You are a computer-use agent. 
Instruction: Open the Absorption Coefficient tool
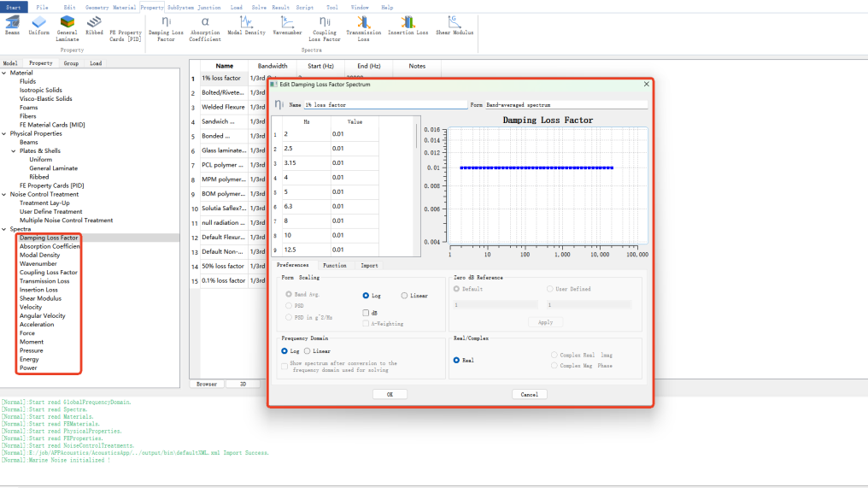point(205,28)
